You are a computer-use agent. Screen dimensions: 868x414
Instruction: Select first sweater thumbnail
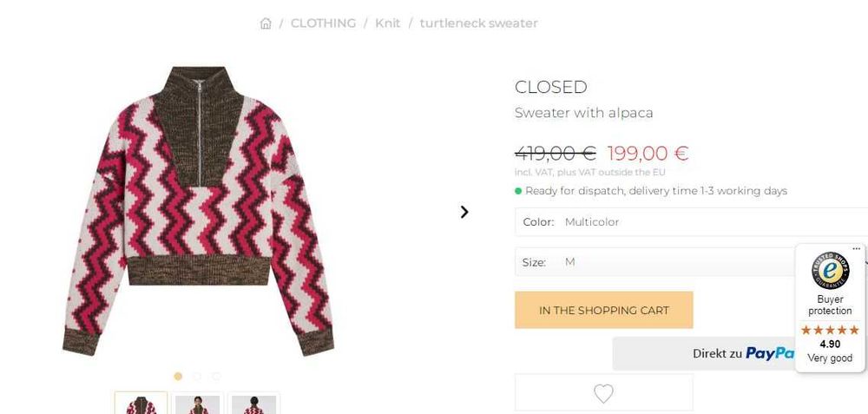(x=141, y=403)
